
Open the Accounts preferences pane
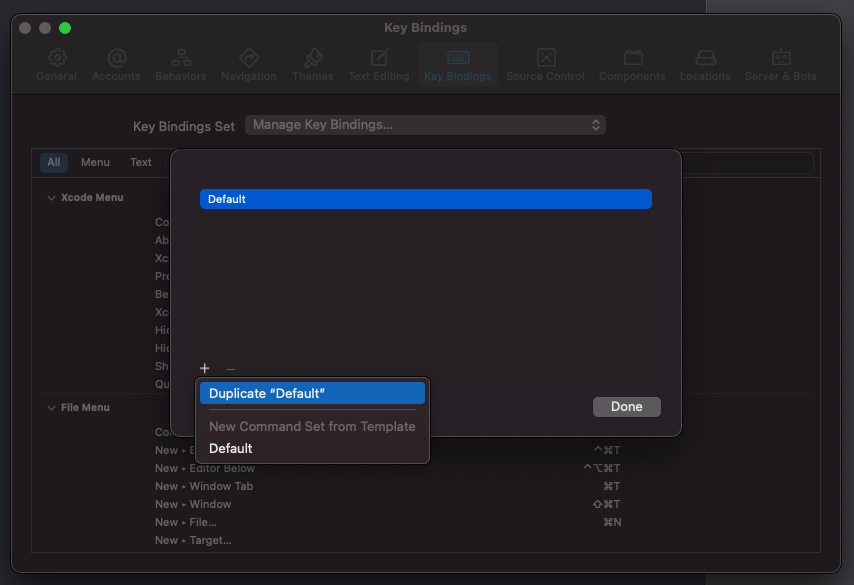116,65
